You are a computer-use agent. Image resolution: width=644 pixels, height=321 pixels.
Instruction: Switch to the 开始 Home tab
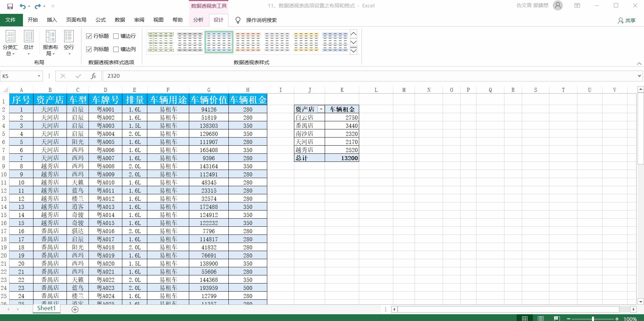[33, 20]
